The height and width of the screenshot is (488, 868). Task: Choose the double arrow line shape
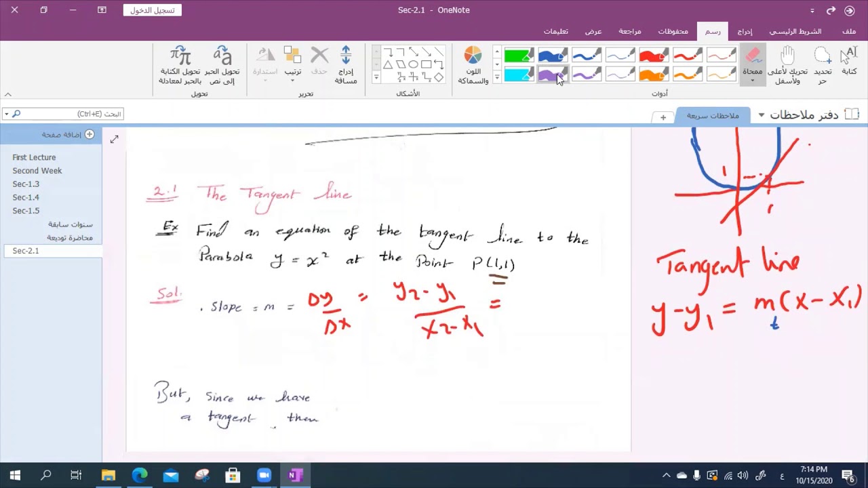coord(413,52)
